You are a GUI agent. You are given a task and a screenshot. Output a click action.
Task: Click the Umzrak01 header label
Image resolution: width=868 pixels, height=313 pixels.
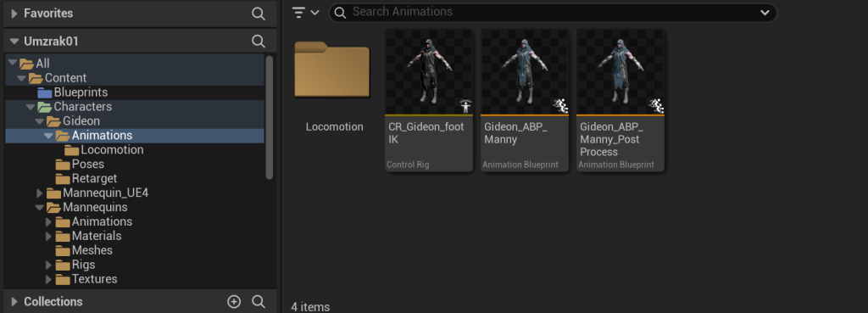pos(51,42)
